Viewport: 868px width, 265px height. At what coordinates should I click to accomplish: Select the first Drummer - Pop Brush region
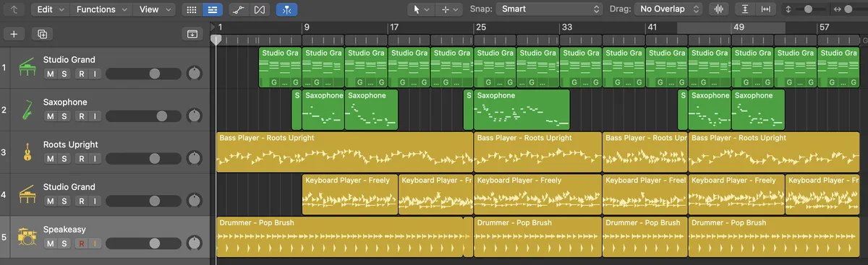tap(340, 237)
